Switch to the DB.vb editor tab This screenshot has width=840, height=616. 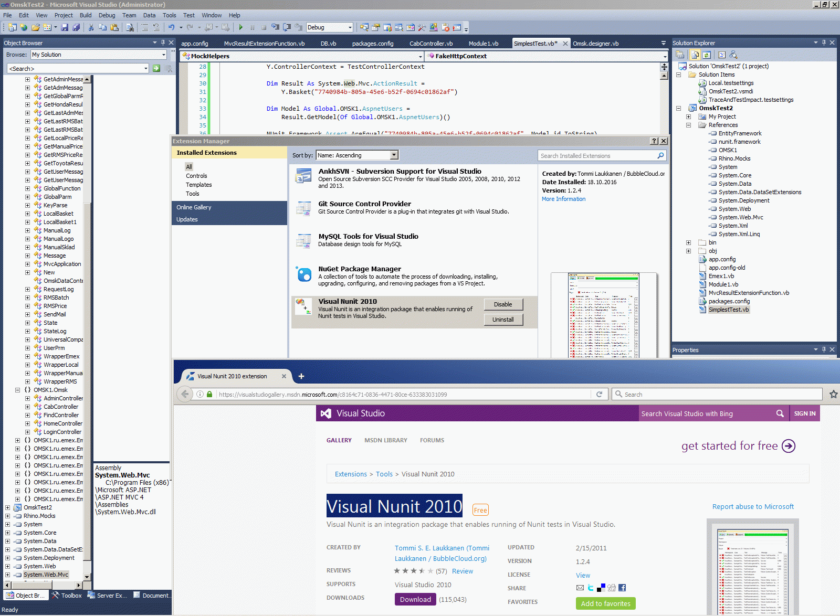(329, 44)
